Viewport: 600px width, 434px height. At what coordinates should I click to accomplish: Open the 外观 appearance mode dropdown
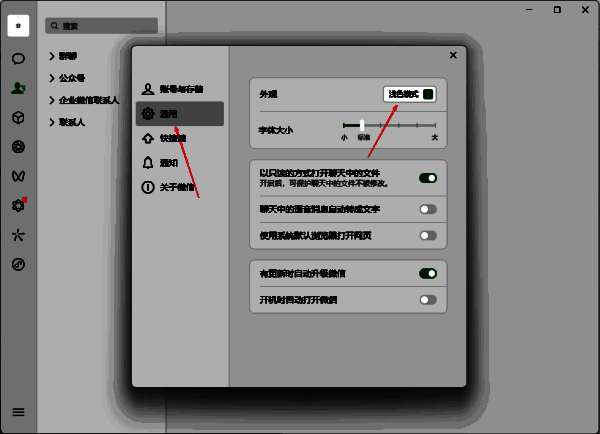409,94
